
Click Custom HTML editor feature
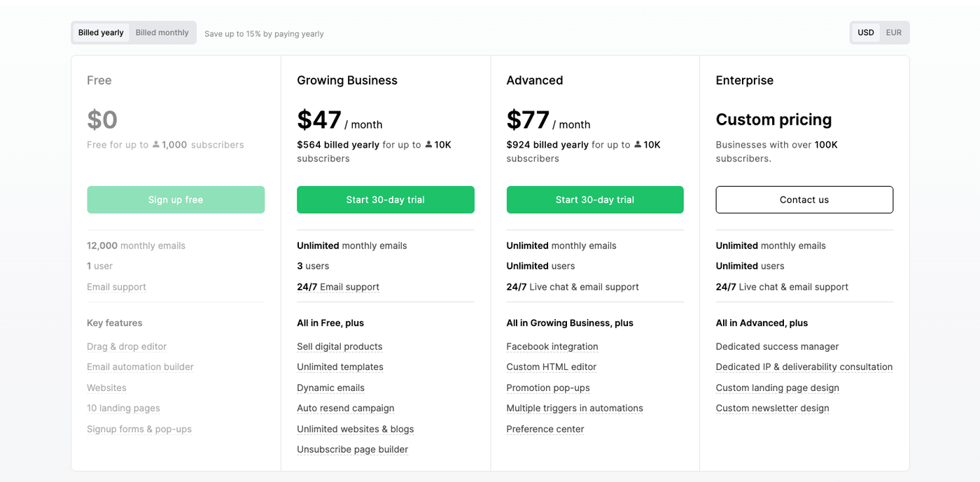(x=552, y=367)
